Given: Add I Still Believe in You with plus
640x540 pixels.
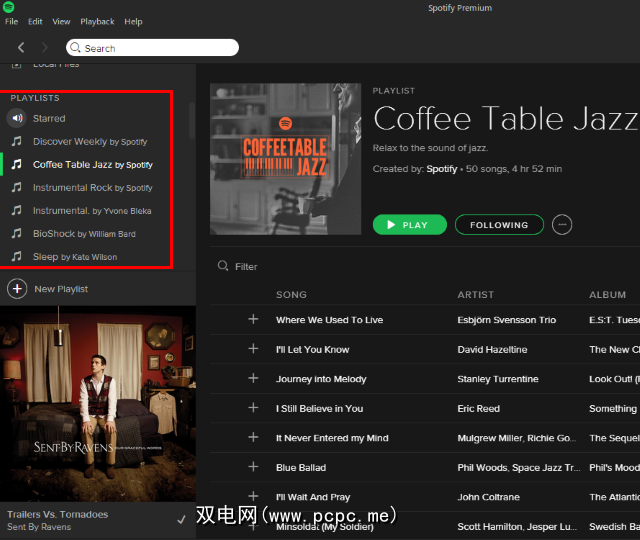Looking at the screenshot, I should pyautogui.click(x=253, y=408).
